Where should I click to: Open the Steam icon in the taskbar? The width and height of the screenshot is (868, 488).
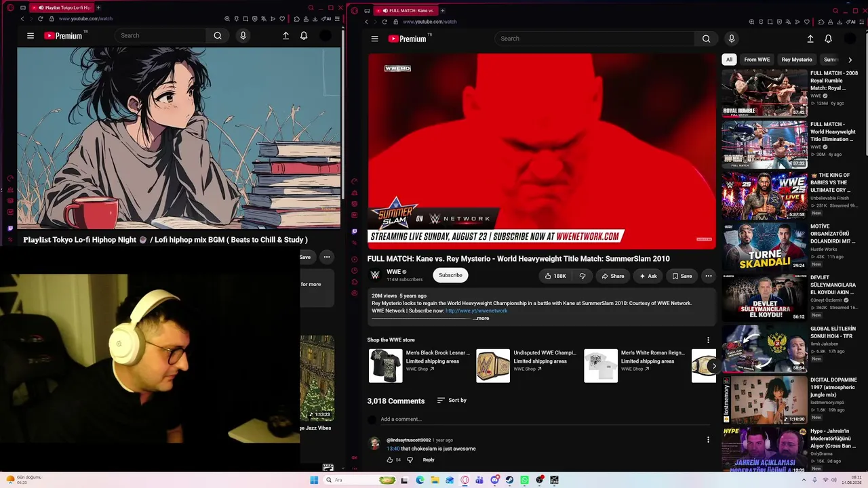point(509,480)
